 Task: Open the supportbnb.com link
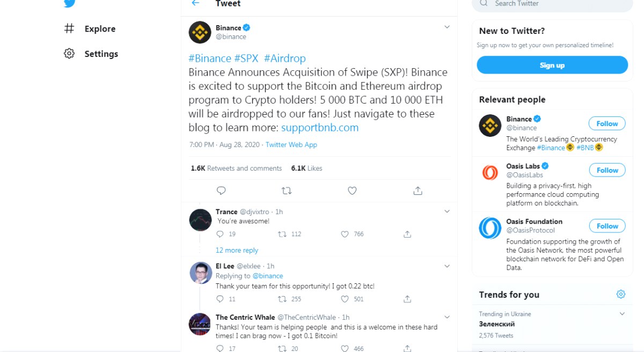click(x=320, y=128)
